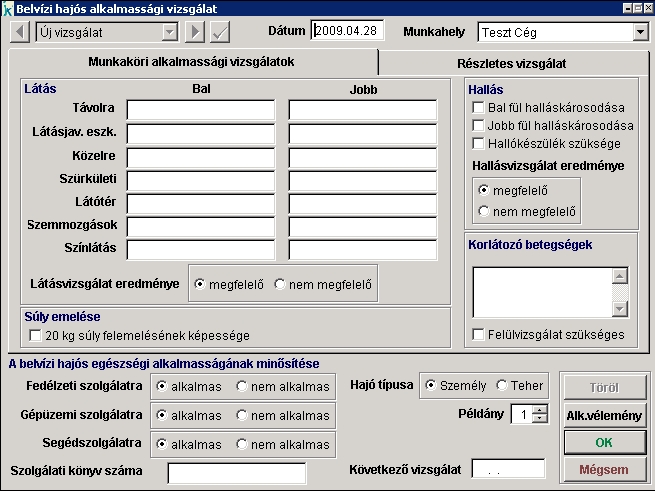Viewport: 655px width, 493px height.
Task: Click the application icon in the title bar
Action: pyautogui.click(x=8, y=7)
